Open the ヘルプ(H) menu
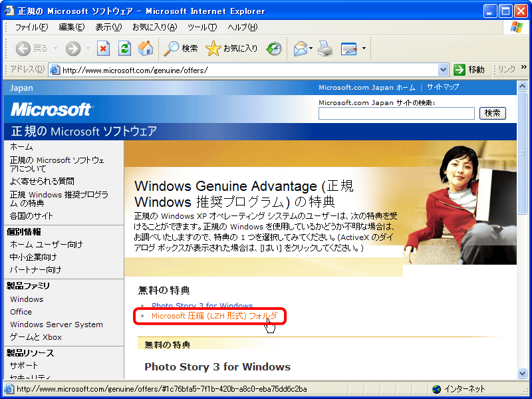532x399 pixels. click(x=243, y=27)
